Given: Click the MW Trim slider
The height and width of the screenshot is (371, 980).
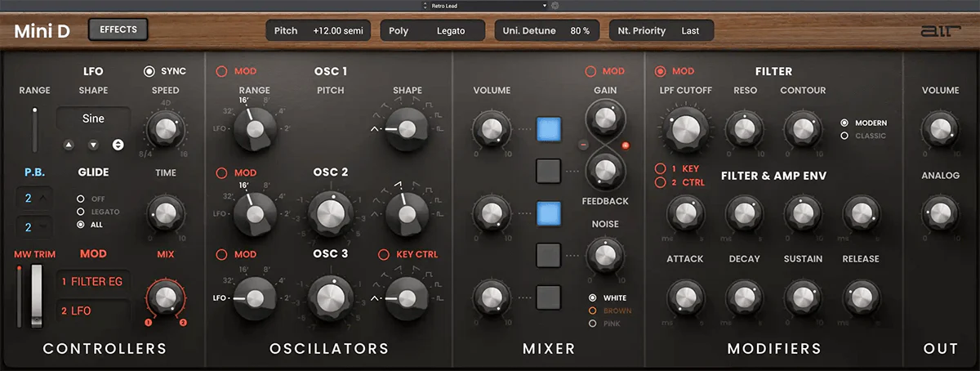Looking at the screenshot, I should (x=36, y=297).
